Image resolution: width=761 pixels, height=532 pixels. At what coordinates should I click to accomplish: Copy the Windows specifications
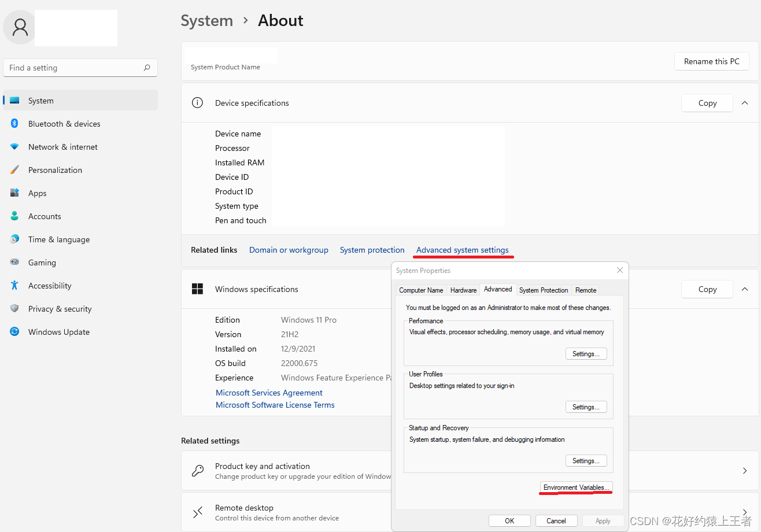tap(707, 289)
